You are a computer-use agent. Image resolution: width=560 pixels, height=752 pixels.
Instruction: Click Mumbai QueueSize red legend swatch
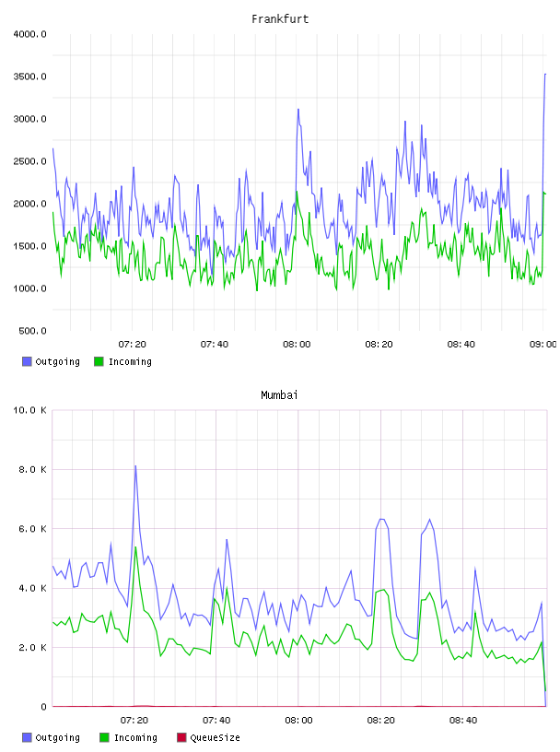(181, 737)
